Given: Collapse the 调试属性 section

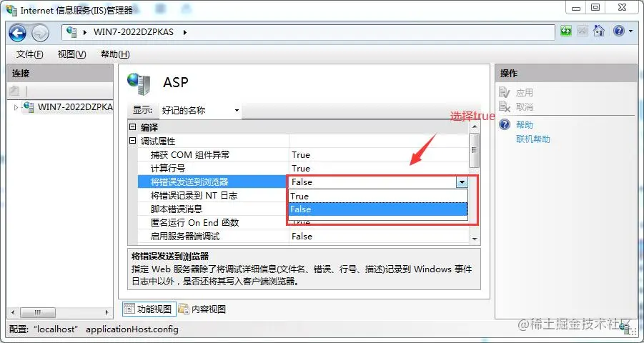Looking at the screenshot, I should pyautogui.click(x=133, y=141).
